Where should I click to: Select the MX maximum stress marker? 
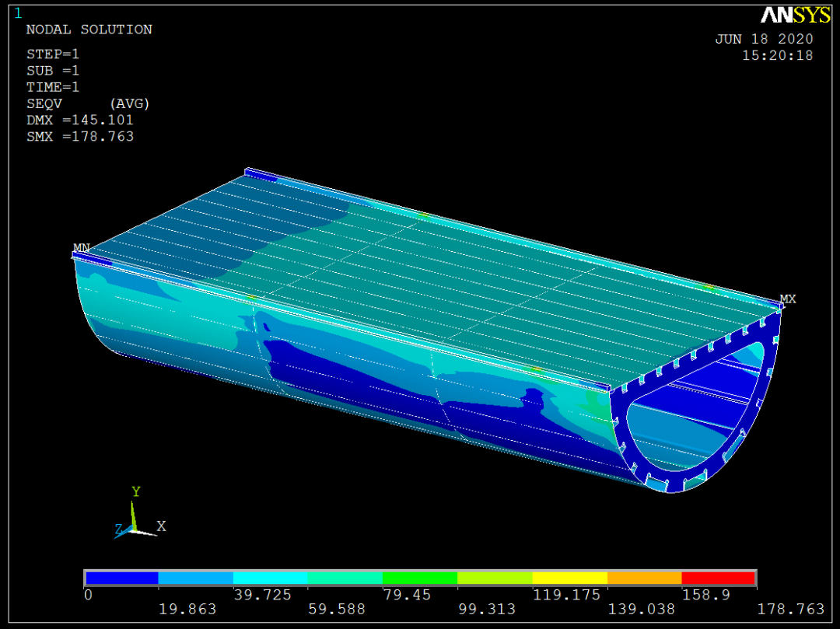tap(787, 299)
